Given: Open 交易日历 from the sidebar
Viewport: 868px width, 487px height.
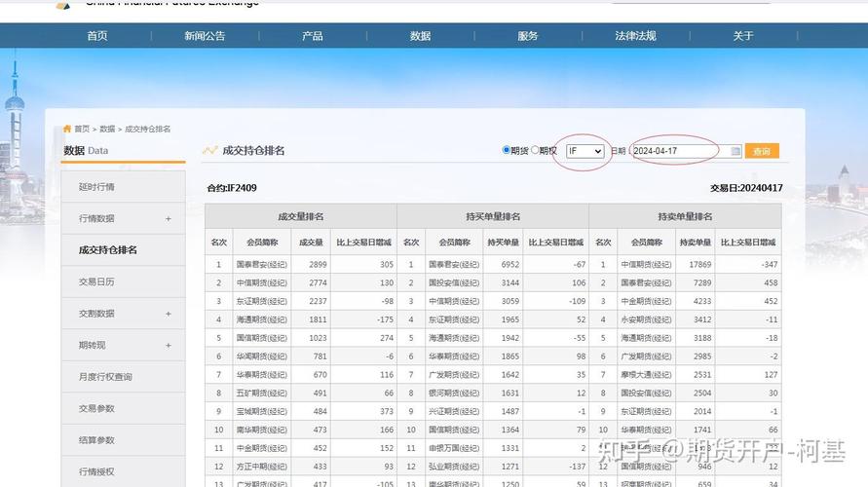Looking at the screenshot, I should coord(123,281).
